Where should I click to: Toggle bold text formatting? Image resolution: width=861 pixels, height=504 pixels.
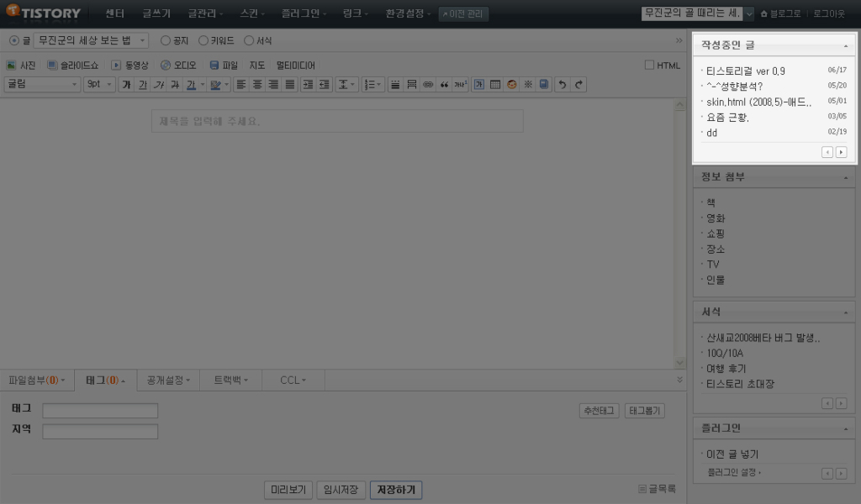point(126,85)
